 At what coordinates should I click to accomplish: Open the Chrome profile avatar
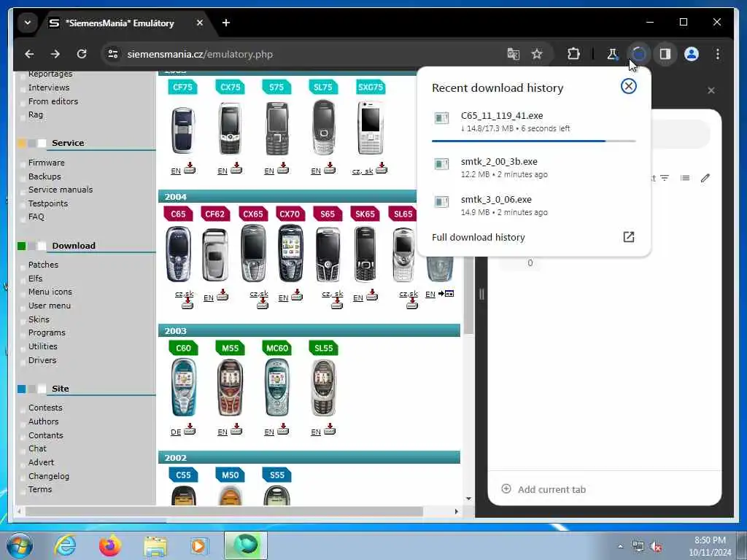pyautogui.click(x=692, y=54)
